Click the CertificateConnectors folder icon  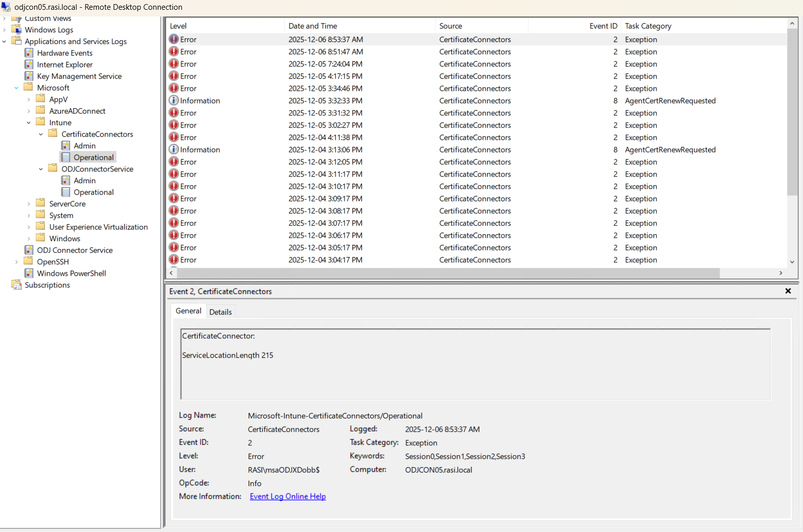[x=53, y=134]
